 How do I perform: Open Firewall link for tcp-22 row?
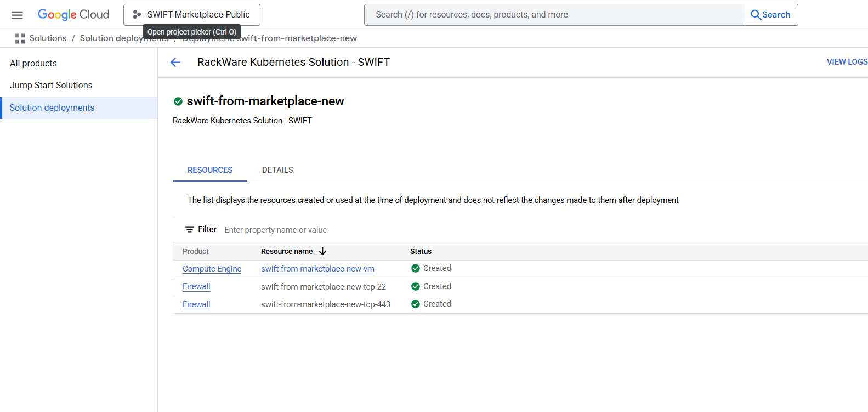[x=196, y=286]
